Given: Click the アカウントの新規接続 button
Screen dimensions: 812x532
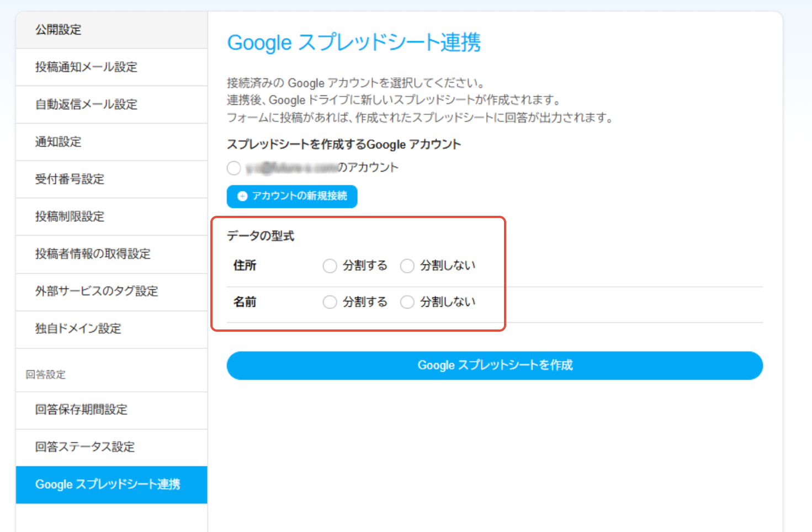Looking at the screenshot, I should (x=292, y=196).
